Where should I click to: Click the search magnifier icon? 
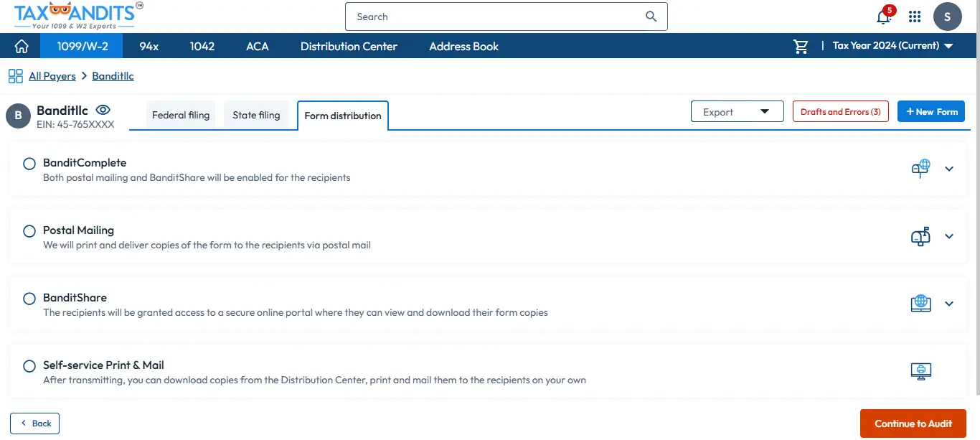click(x=651, y=17)
